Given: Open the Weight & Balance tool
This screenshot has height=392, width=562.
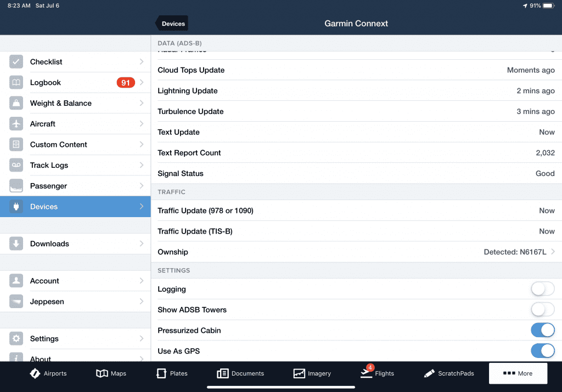Looking at the screenshot, I should pyautogui.click(x=66, y=103).
